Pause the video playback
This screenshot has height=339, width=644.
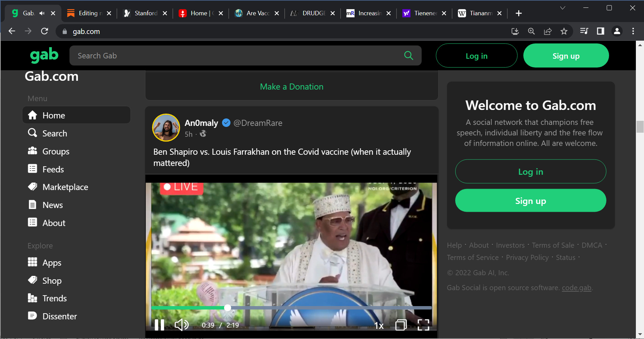[159, 325]
